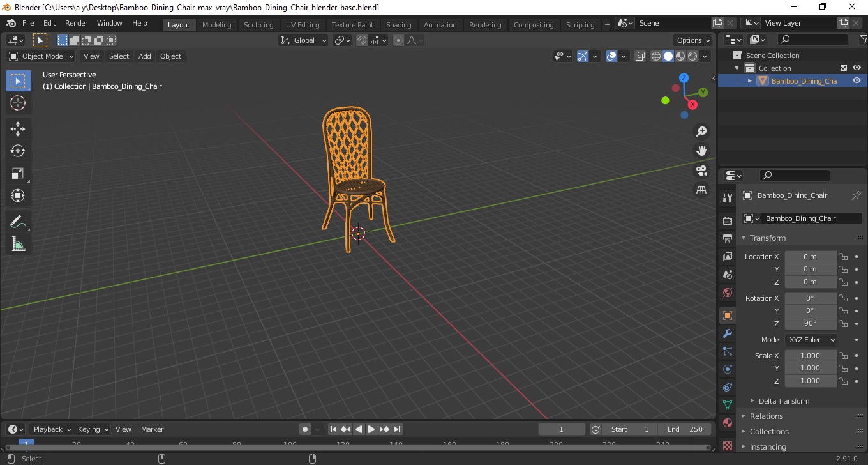Select the Scale tool
The image size is (868, 465).
click(18, 173)
